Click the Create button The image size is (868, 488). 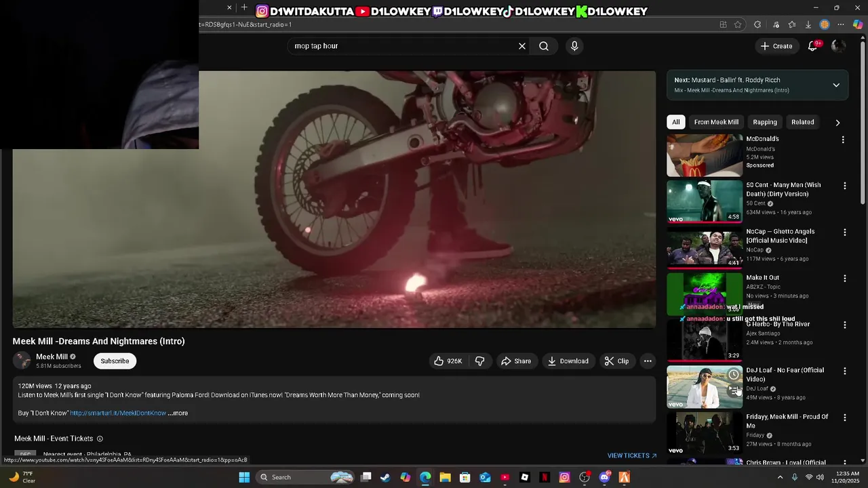tap(776, 46)
